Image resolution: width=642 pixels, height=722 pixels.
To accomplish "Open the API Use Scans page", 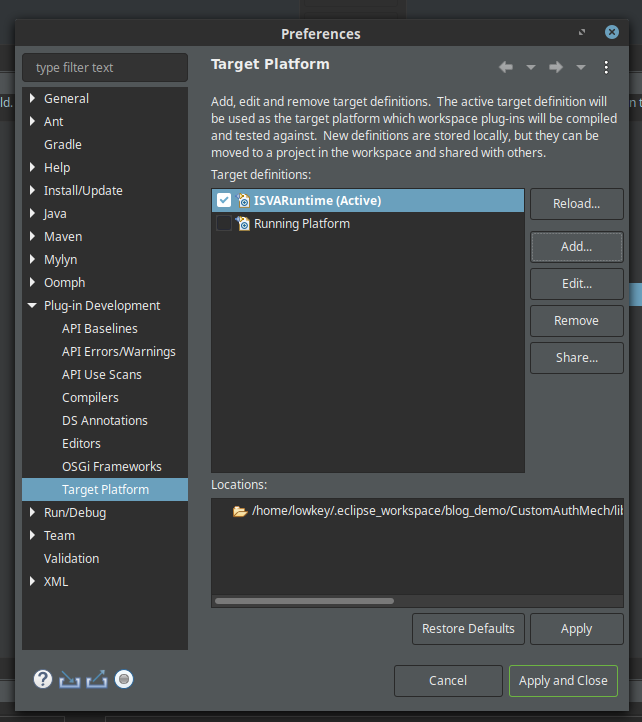I will click(102, 375).
